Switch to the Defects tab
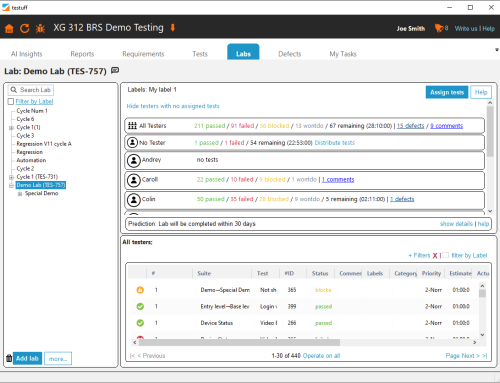 (x=290, y=54)
